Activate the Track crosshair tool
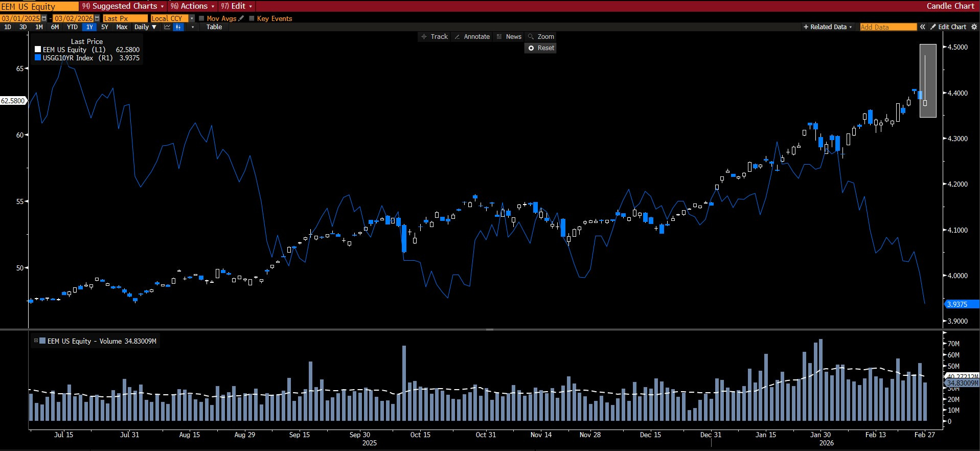This screenshot has height=451, width=980. pyautogui.click(x=434, y=37)
